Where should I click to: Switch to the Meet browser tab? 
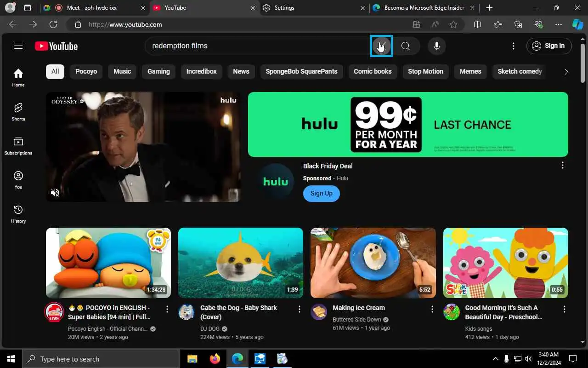tap(94, 8)
